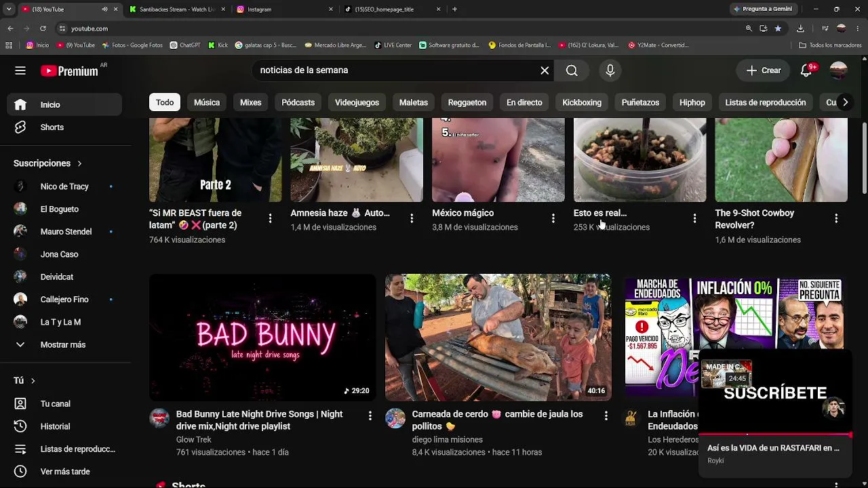Open the notifications bell

[806, 70]
